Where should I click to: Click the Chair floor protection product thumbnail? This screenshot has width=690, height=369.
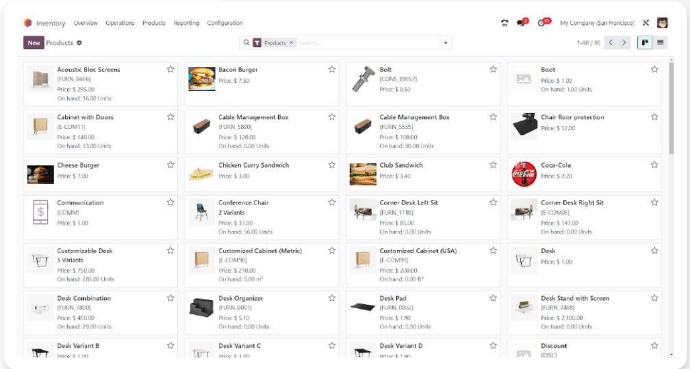tap(525, 125)
